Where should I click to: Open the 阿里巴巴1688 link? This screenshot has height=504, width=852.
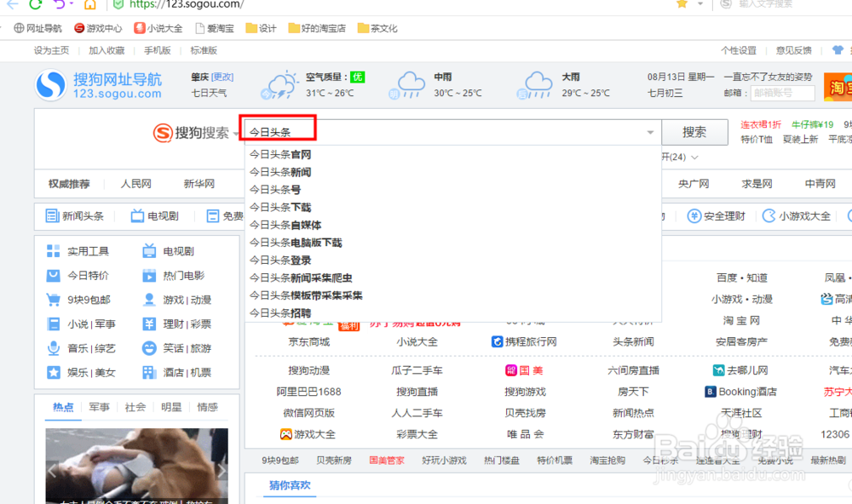click(x=308, y=392)
